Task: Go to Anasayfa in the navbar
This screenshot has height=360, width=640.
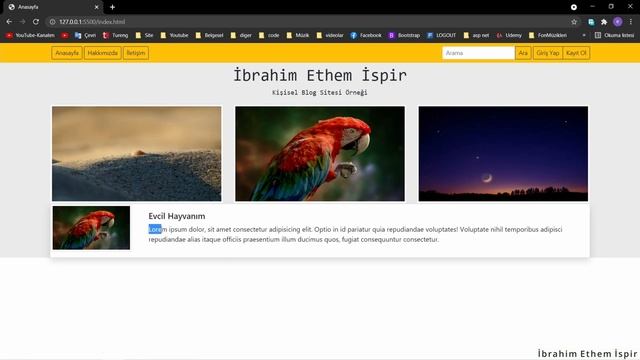Action: pos(67,53)
